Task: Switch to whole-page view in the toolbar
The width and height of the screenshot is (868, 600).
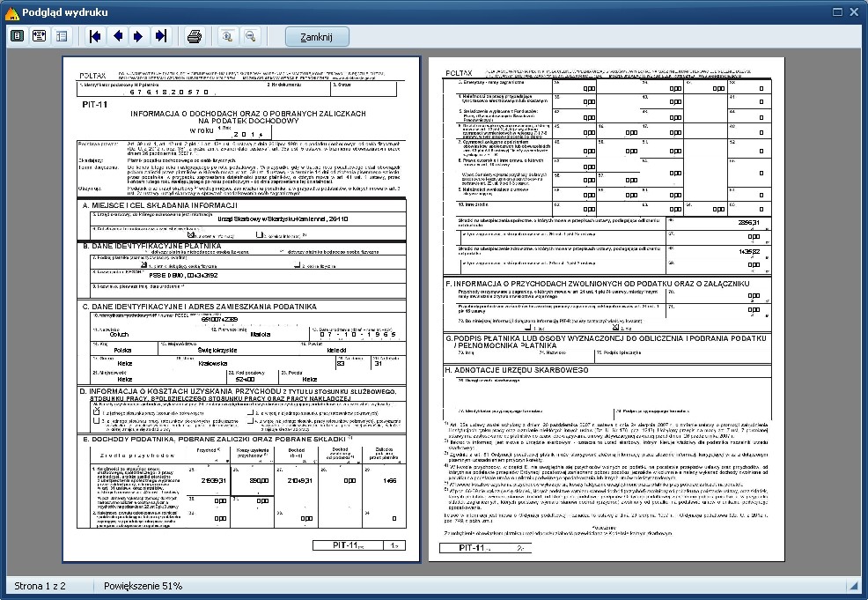Action: pos(17,37)
